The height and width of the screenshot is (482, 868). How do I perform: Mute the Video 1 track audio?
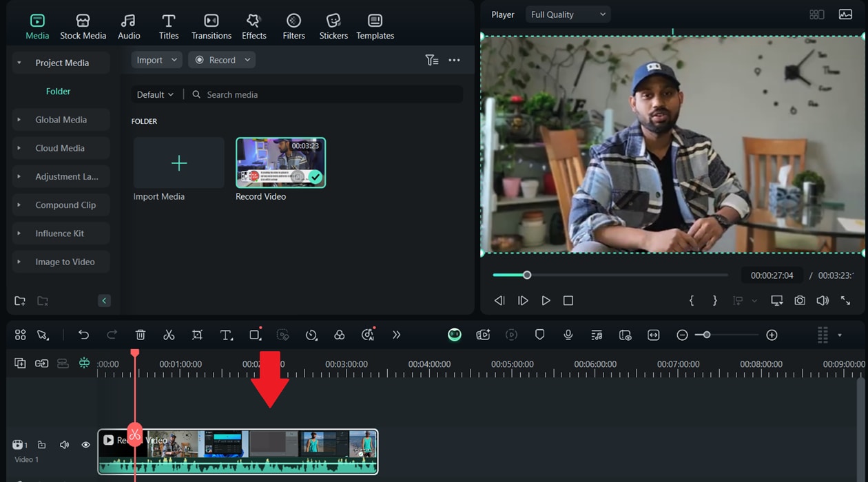coord(64,445)
